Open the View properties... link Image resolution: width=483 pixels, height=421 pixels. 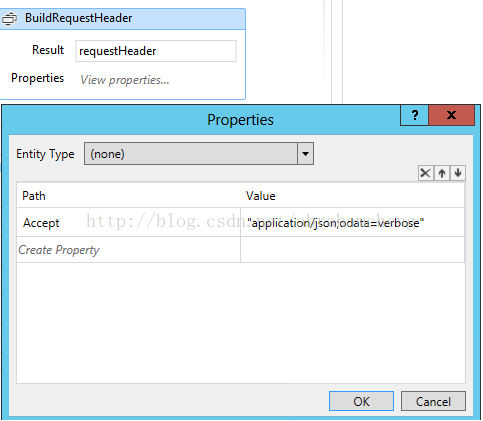124,80
